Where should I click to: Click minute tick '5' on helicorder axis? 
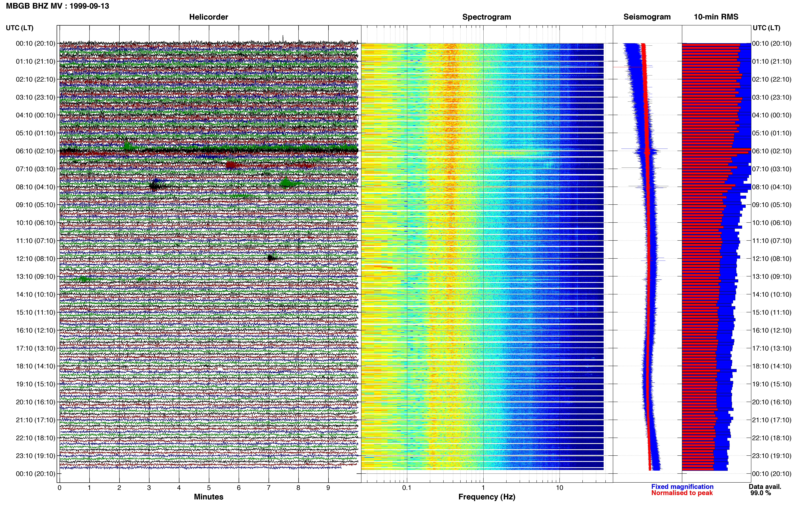pyautogui.click(x=209, y=487)
